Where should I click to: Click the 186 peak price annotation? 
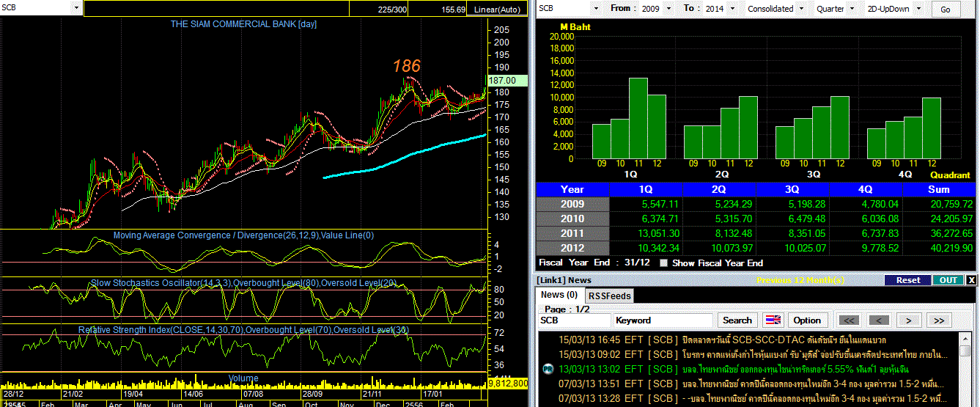coord(407,66)
